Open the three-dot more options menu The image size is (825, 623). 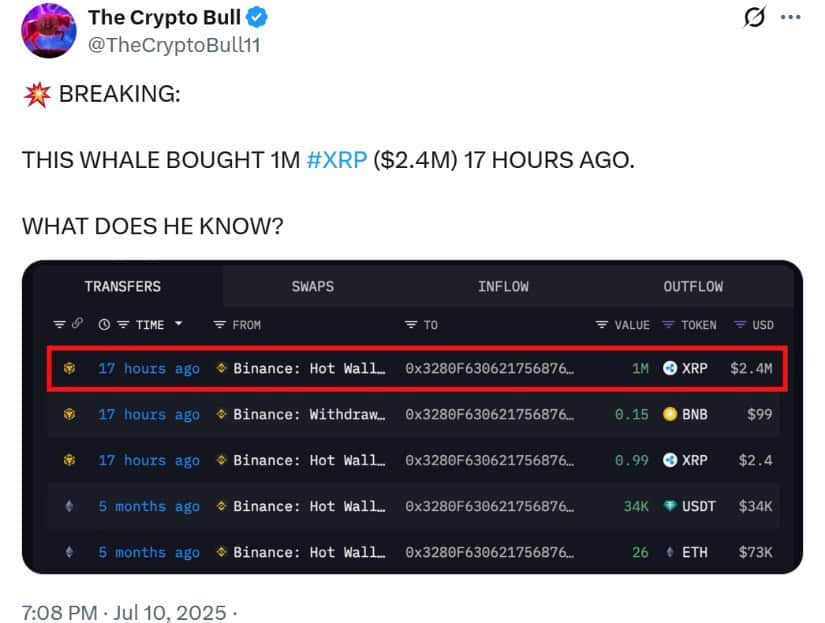tap(790, 17)
